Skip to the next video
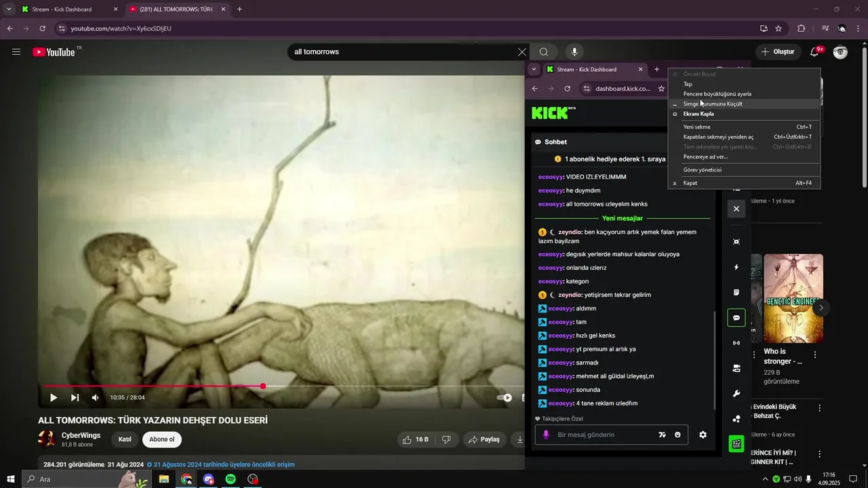868x488 pixels. click(x=75, y=398)
